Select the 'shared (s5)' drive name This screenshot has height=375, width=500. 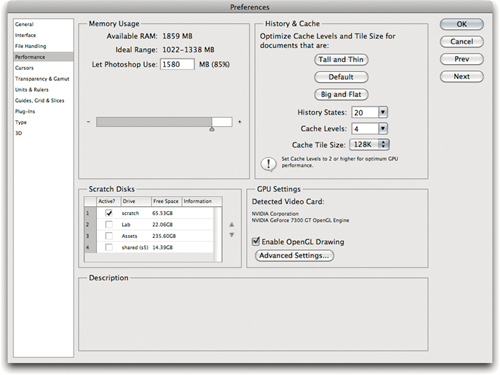tap(135, 247)
